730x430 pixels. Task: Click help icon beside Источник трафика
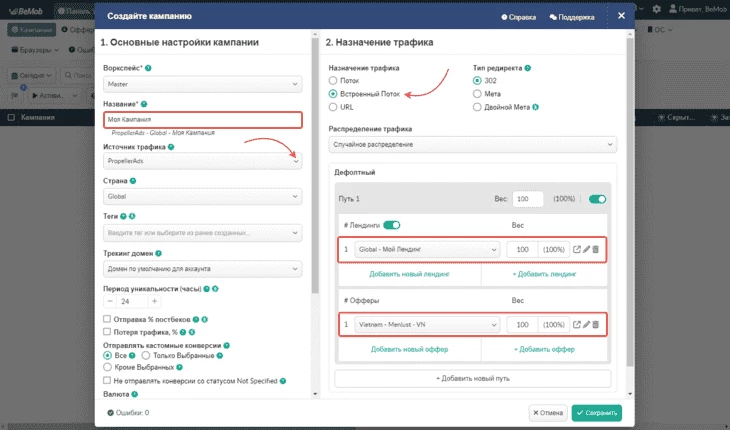pos(171,147)
